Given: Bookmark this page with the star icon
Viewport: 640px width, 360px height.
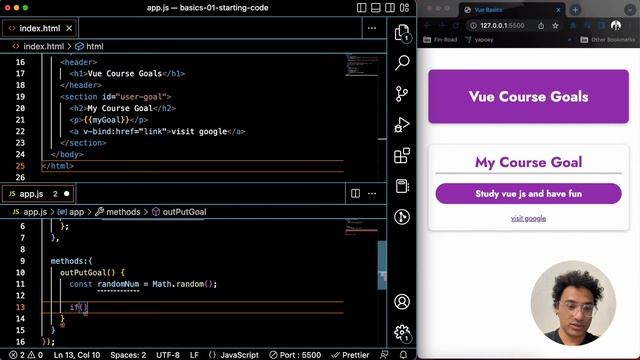Looking at the screenshot, I should point(555,26).
